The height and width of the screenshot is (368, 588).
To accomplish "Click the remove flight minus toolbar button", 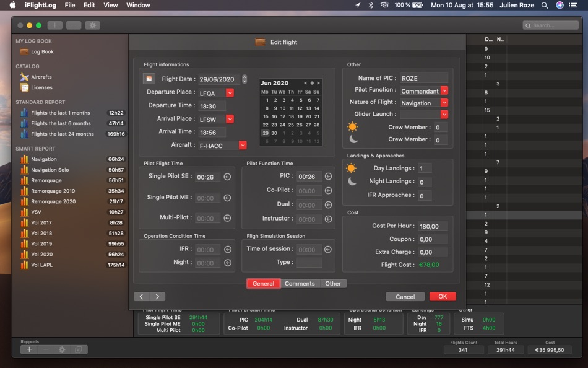I will 74,25.
